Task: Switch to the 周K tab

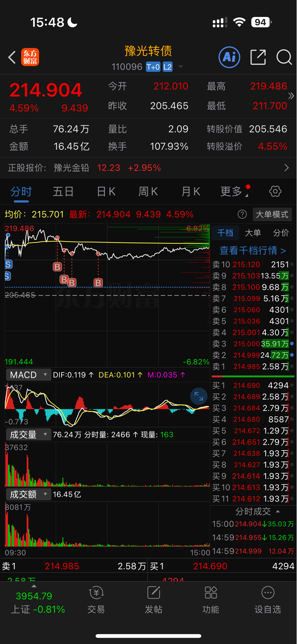Action: [x=148, y=191]
